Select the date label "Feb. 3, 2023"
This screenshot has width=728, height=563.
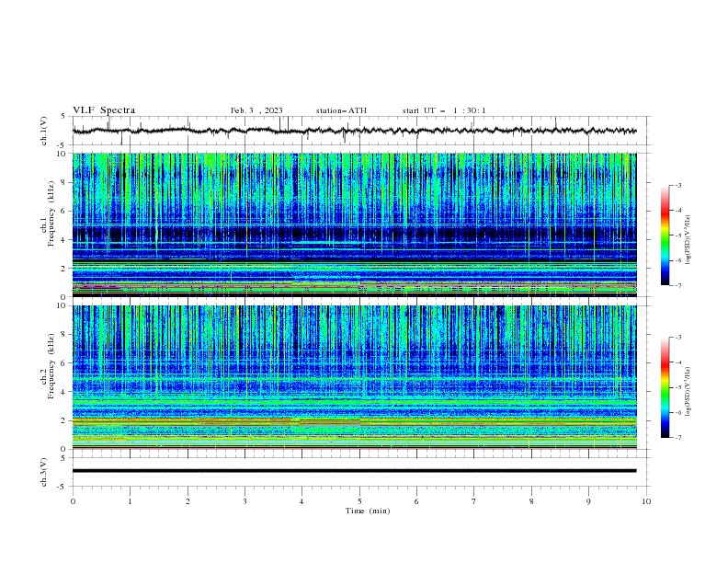[x=256, y=110]
